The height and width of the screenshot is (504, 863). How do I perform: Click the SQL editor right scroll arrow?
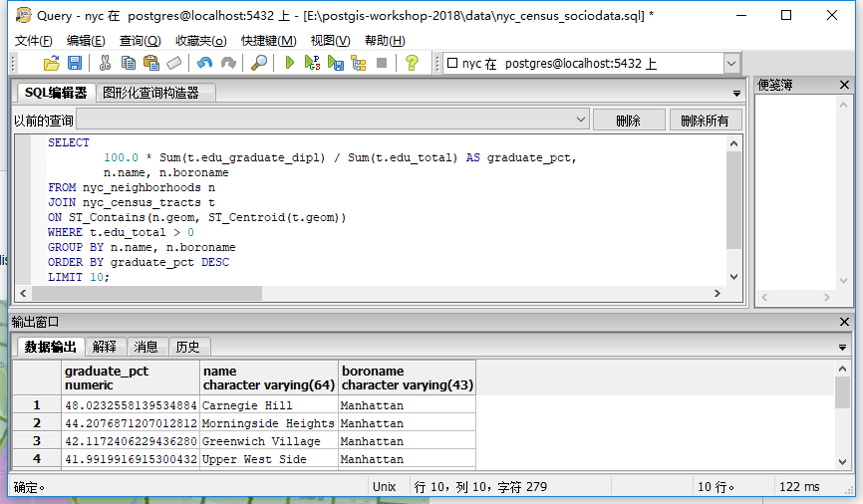[718, 293]
